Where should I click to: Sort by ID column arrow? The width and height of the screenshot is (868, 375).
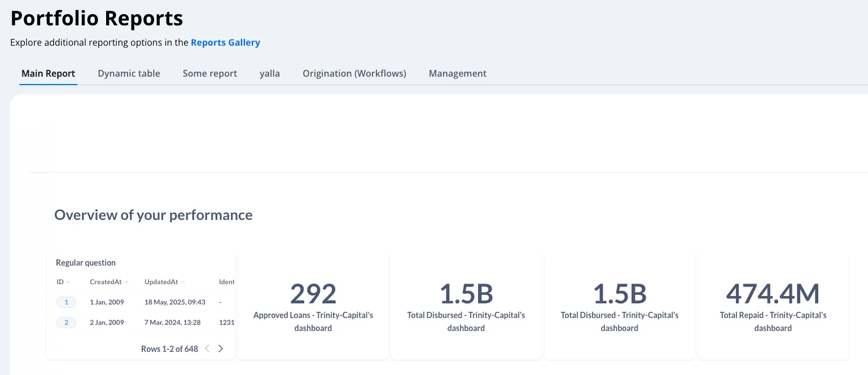pyautogui.click(x=68, y=282)
